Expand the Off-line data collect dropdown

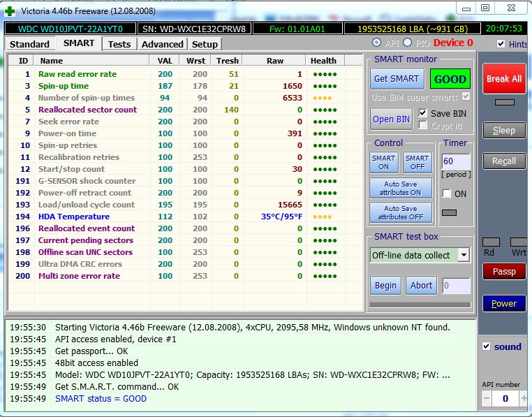pos(464,255)
